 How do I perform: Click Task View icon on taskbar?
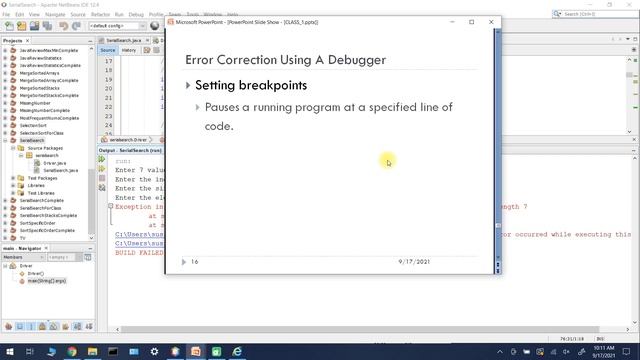[x=29, y=351]
